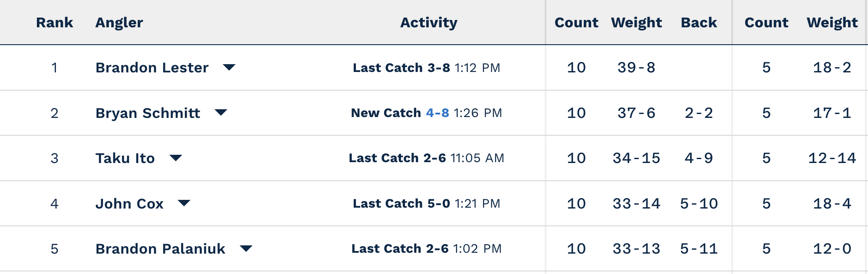Select angler name Taku Ito

[x=125, y=158]
